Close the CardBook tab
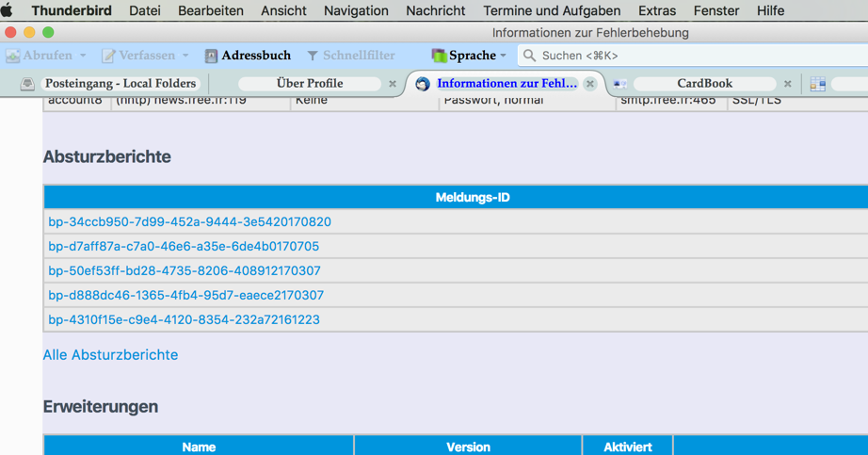 (788, 84)
